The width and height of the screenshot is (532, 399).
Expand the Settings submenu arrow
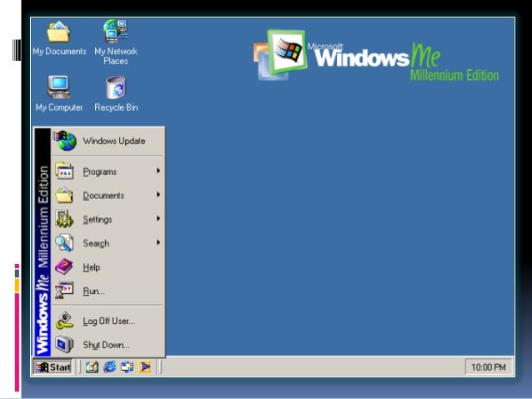pyautogui.click(x=158, y=219)
